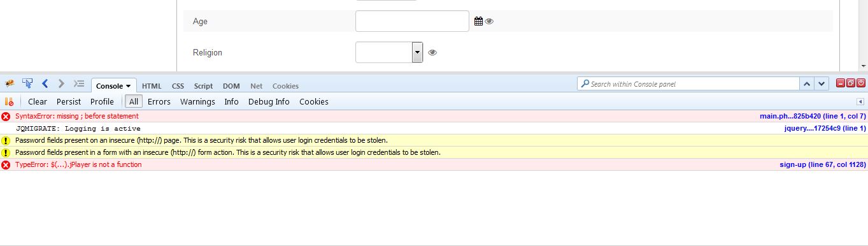Image resolution: width=868 pixels, height=246 pixels.
Task: Select the JQMIGRATE Logging is active message
Action: pyautogui.click(x=78, y=128)
